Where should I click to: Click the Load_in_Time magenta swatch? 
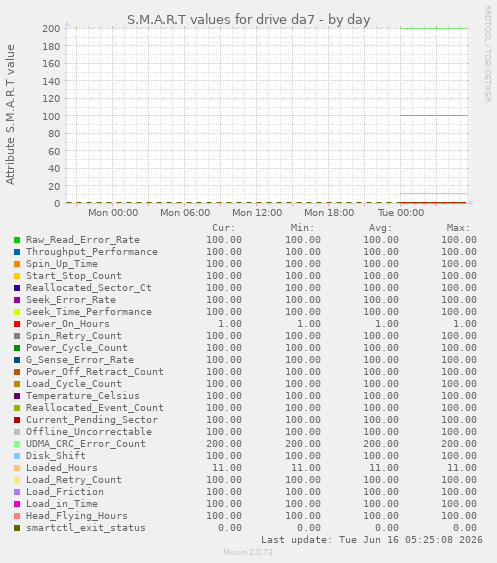tap(17, 504)
